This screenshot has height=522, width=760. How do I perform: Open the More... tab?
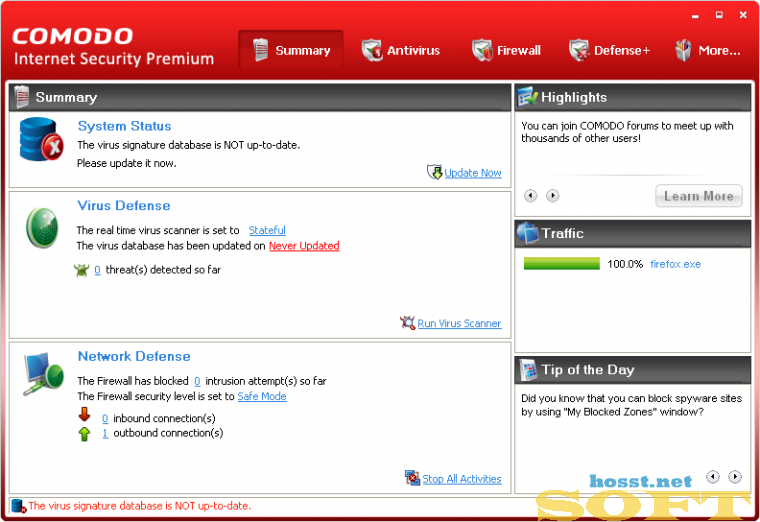tap(708, 50)
